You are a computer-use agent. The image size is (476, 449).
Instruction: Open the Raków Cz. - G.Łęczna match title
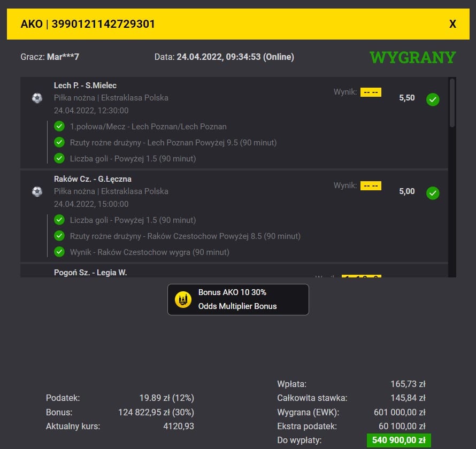pos(93,179)
